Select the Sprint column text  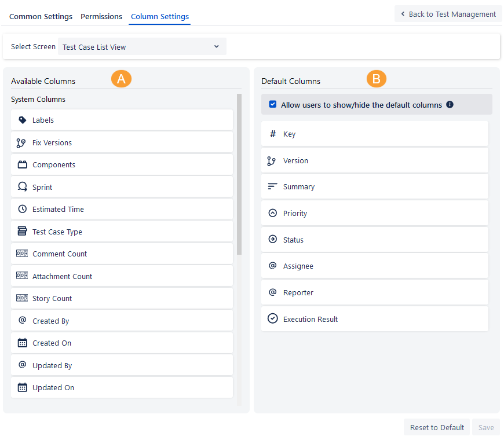(x=42, y=187)
